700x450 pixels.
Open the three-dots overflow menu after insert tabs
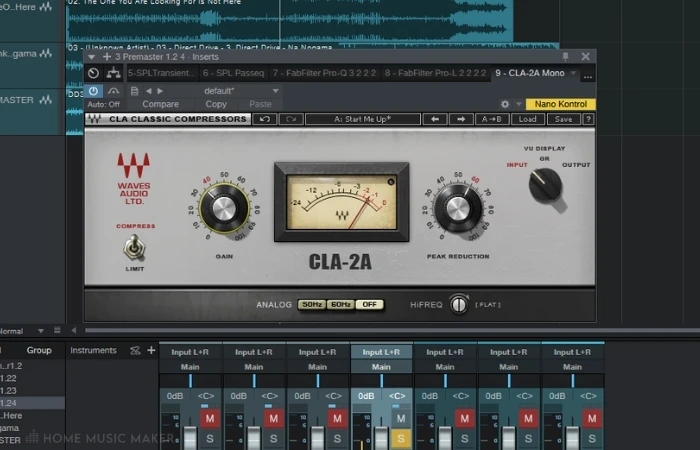pyautogui.click(x=588, y=76)
